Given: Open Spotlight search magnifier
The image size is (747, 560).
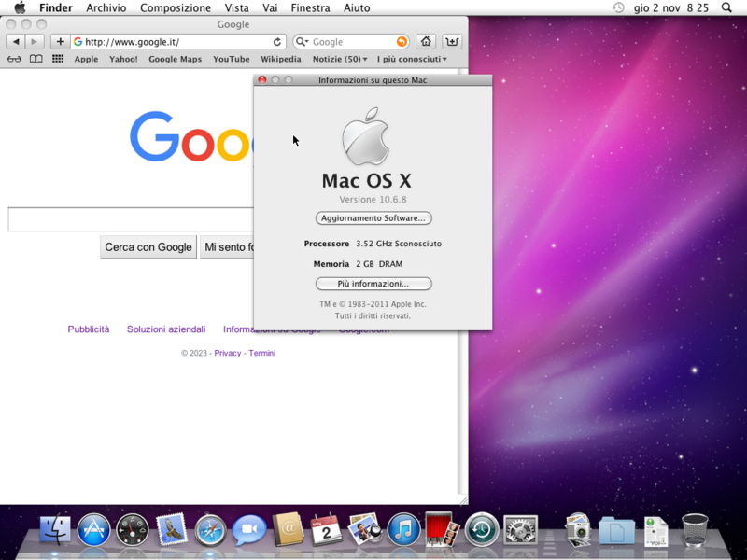Looking at the screenshot, I should pyautogui.click(x=726, y=7).
